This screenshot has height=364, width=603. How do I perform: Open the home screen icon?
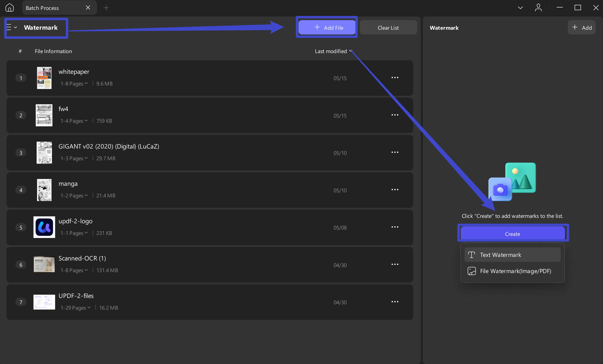pos(10,8)
